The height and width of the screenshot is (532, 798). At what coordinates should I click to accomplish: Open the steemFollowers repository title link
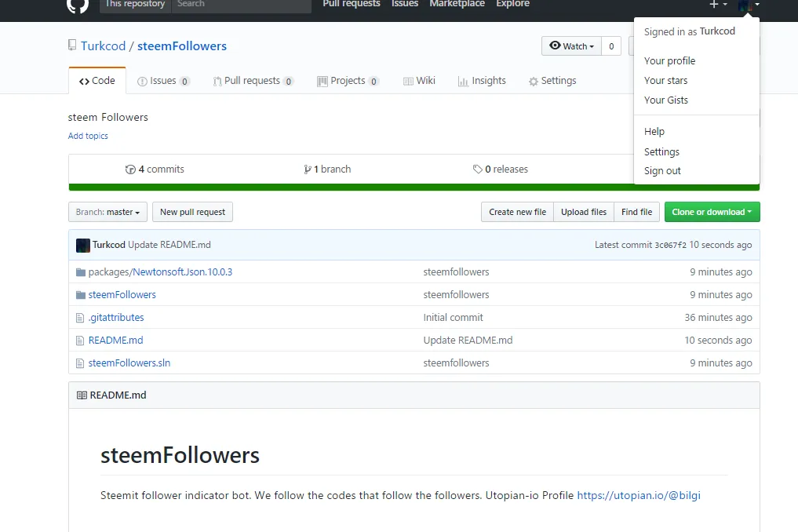(182, 46)
